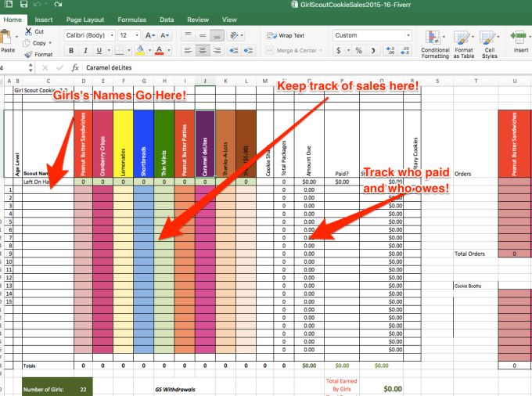Switch to Home tab
532x396 pixels.
tap(13, 20)
